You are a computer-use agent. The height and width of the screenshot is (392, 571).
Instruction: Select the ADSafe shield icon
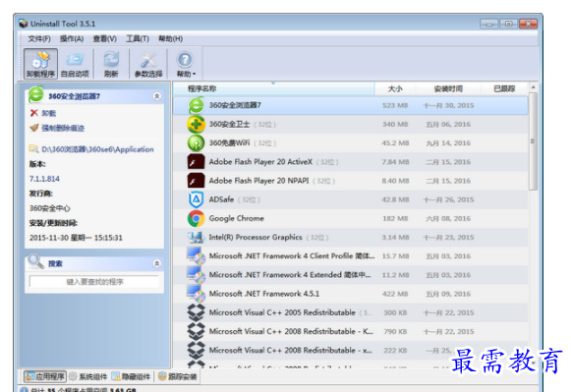(196, 199)
